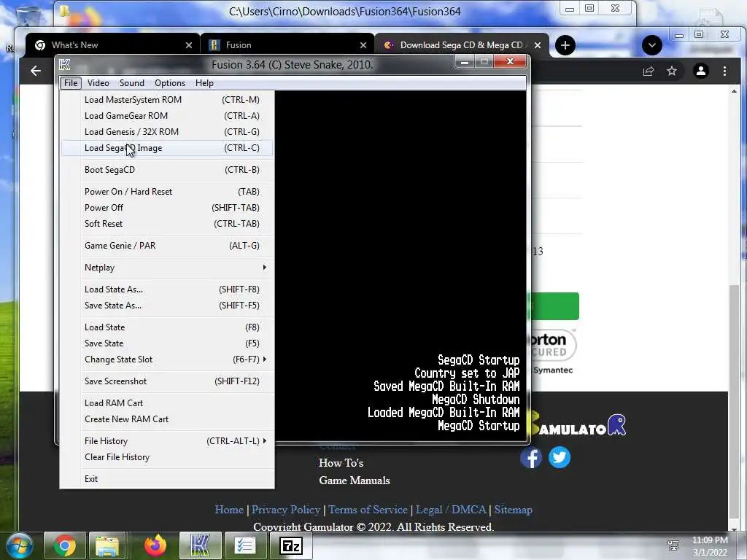This screenshot has height=560, width=747.
Task: Choose Load State As...
Action: coord(167,289)
